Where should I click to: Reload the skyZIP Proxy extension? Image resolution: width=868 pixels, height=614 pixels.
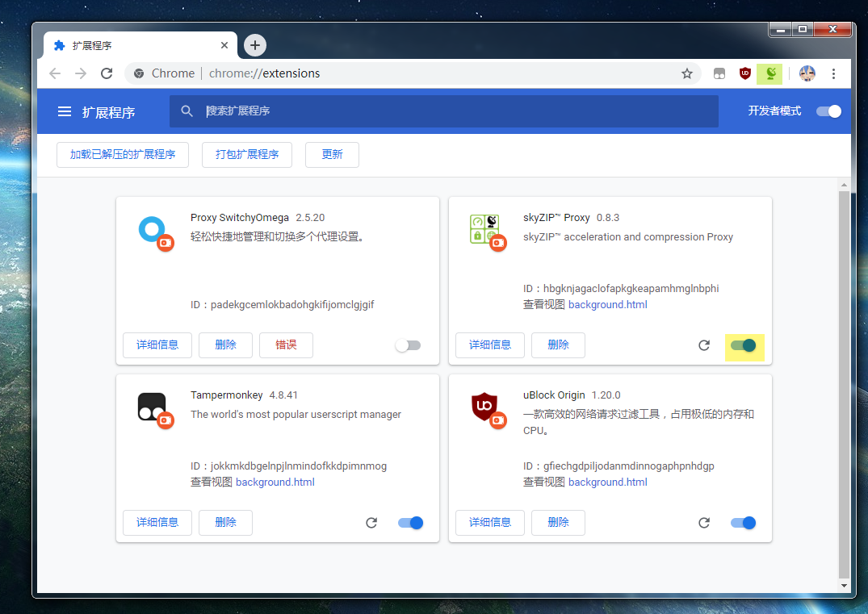pyautogui.click(x=704, y=345)
